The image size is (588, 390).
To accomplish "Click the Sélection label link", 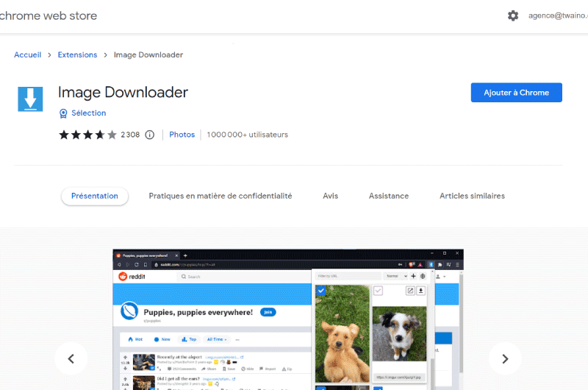I will click(89, 113).
